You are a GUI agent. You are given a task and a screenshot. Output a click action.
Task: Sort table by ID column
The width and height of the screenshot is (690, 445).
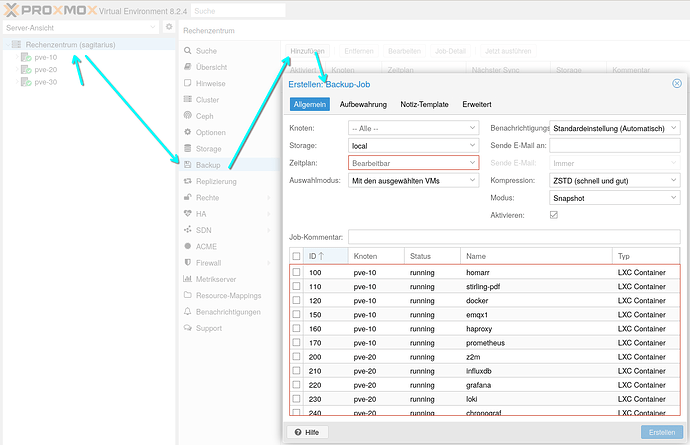(326, 256)
